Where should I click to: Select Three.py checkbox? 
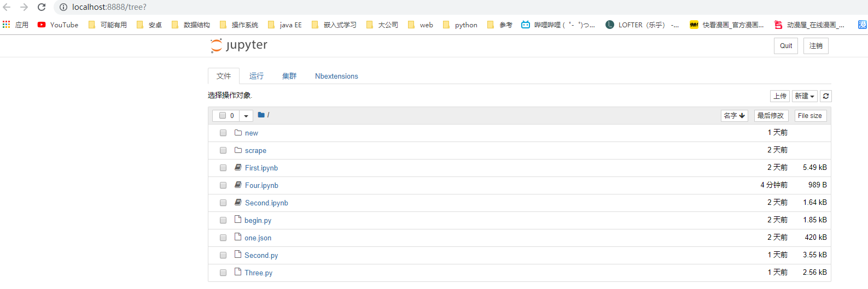coord(223,273)
